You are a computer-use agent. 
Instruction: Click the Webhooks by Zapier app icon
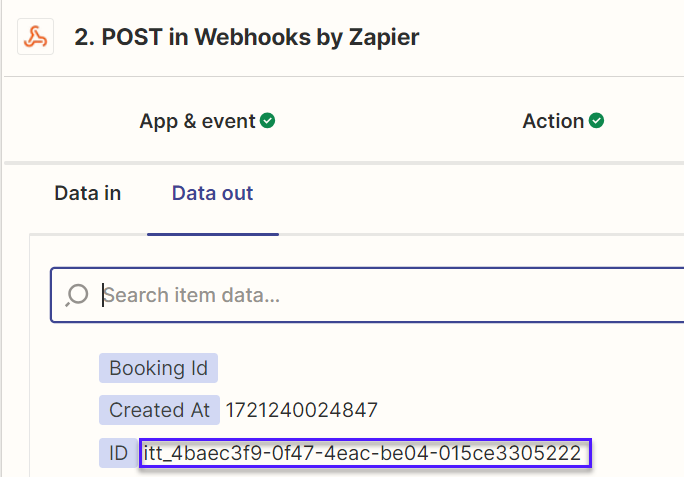pyautogui.click(x=35, y=37)
